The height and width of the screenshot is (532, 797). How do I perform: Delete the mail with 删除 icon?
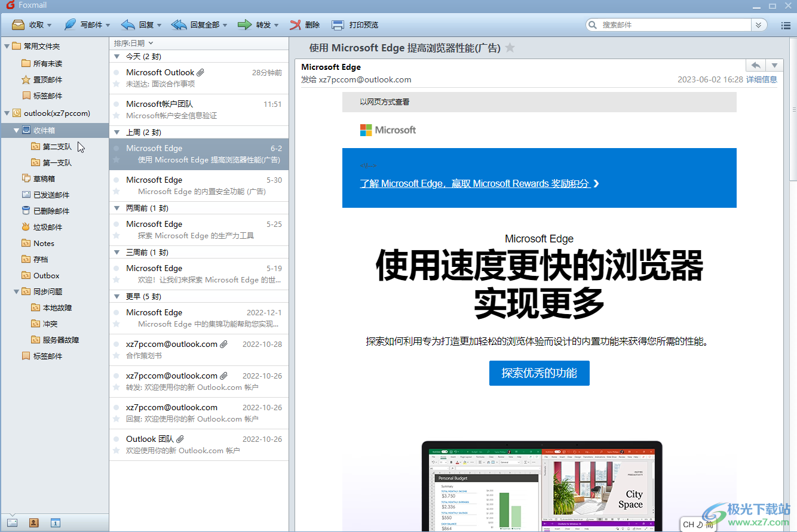295,24
